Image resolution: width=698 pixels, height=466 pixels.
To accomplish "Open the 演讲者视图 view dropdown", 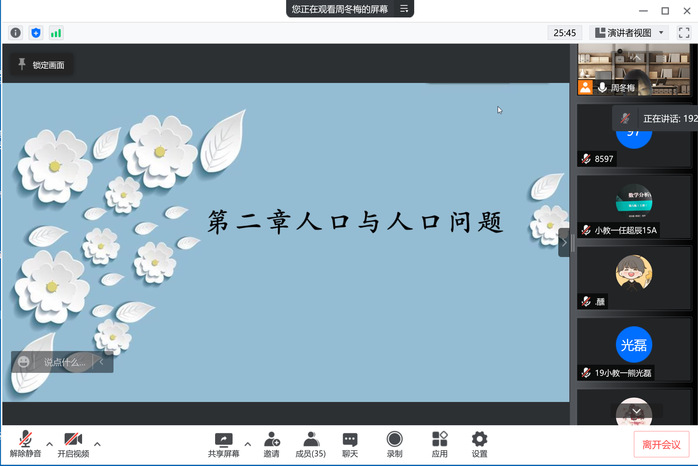I will (x=628, y=33).
